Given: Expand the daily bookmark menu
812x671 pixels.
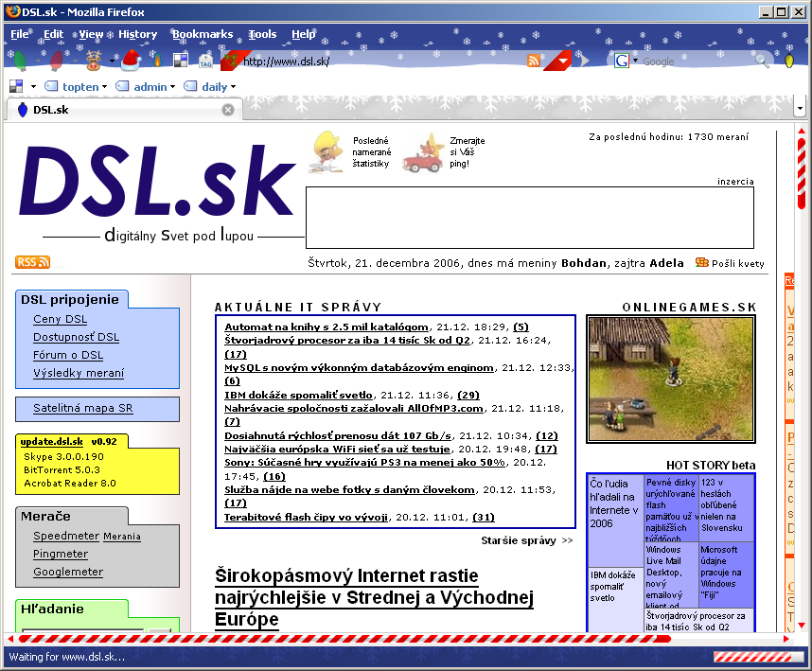Looking at the screenshot, I should 210,87.
